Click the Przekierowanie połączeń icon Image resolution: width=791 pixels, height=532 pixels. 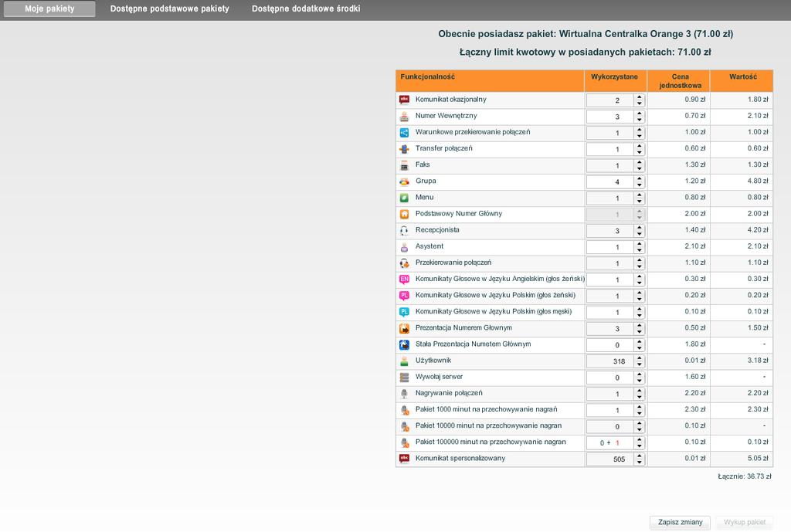click(404, 263)
